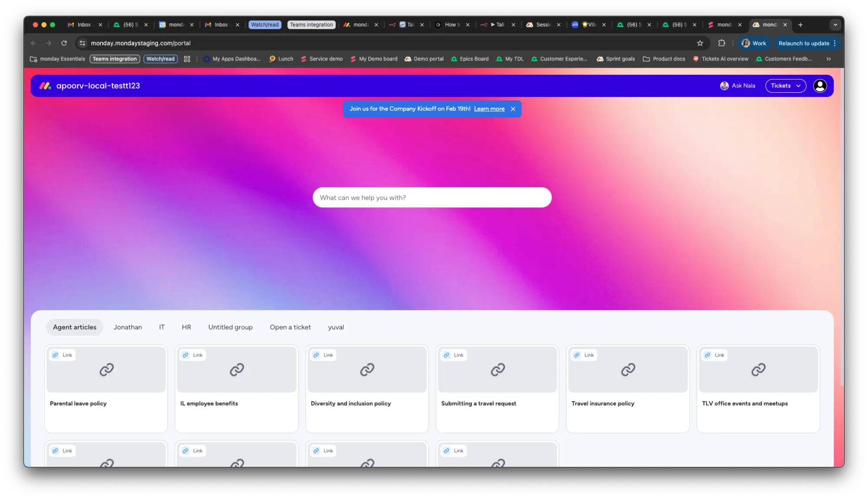Expand the browser tab search chevron
868x499 pixels.
[x=835, y=25]
